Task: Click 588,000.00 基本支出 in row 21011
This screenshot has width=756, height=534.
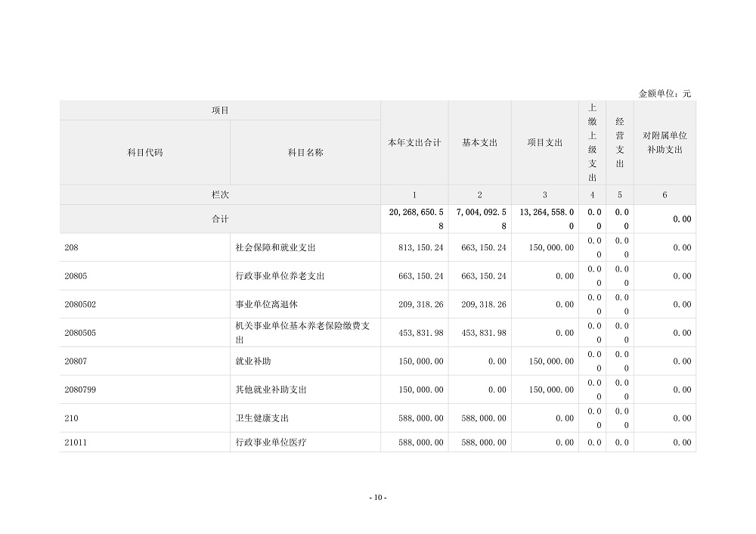Action: [x=484, y=442]
